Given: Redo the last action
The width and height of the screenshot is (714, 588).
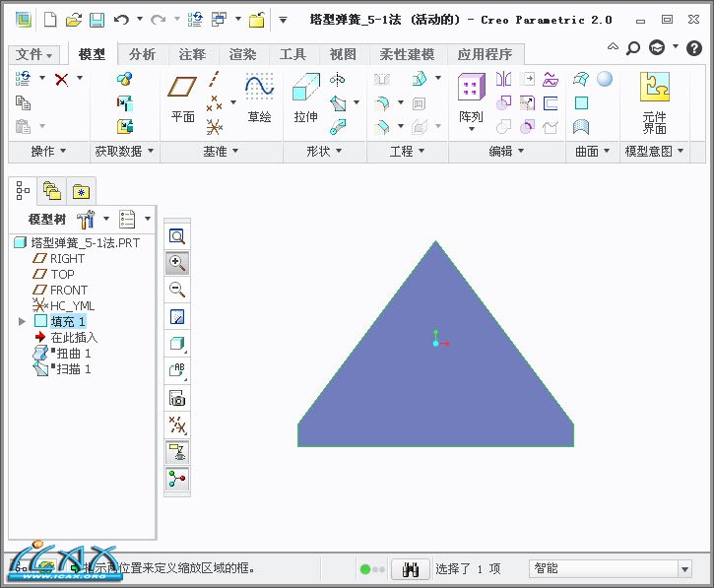Looking at the screenshot, I should pos(158,20).
